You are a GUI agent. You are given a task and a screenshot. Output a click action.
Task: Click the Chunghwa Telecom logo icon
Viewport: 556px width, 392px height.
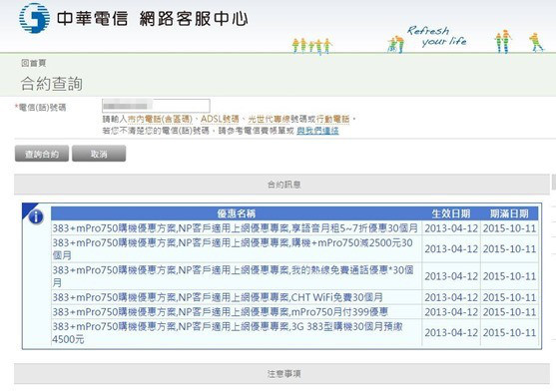point(34,18)
